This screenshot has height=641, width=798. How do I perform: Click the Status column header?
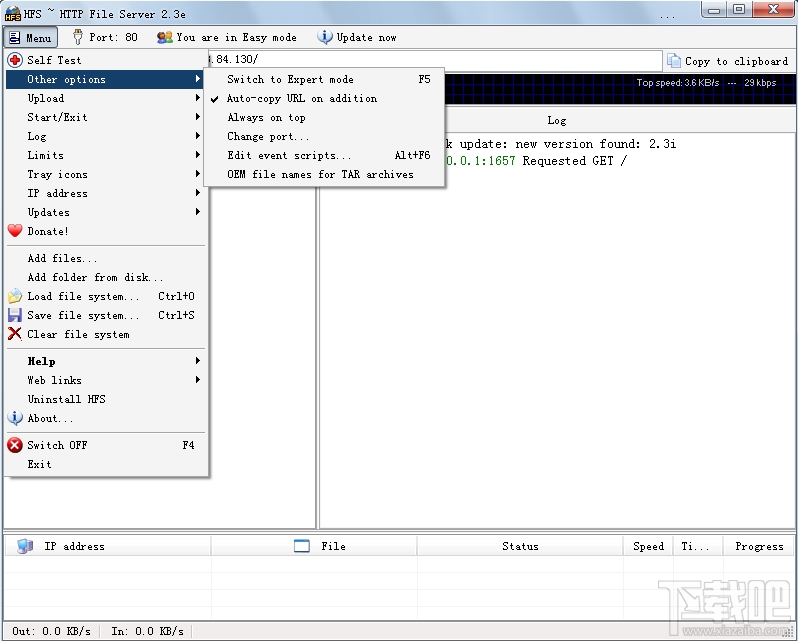point(520,546)
